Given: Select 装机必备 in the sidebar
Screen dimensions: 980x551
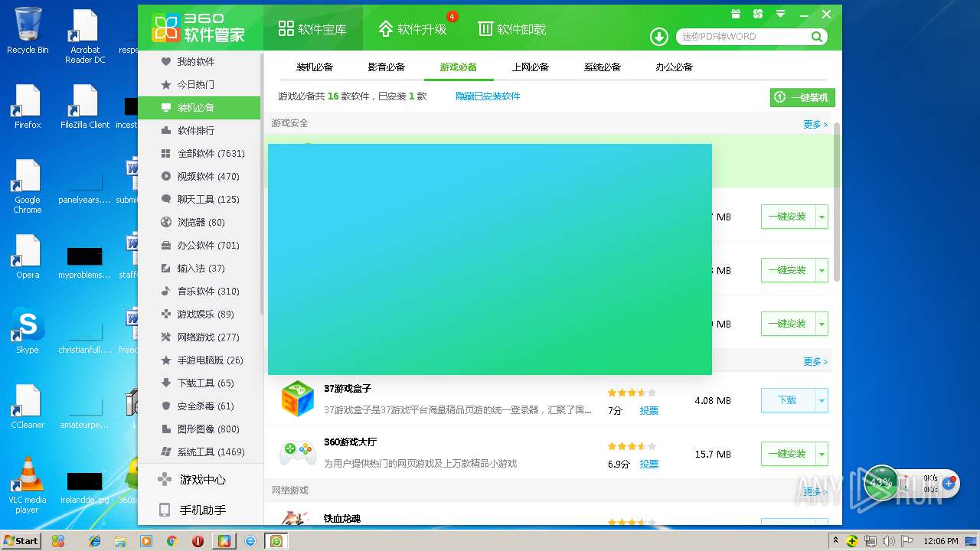Looking at the screenshot, I should tap(199, 107).
